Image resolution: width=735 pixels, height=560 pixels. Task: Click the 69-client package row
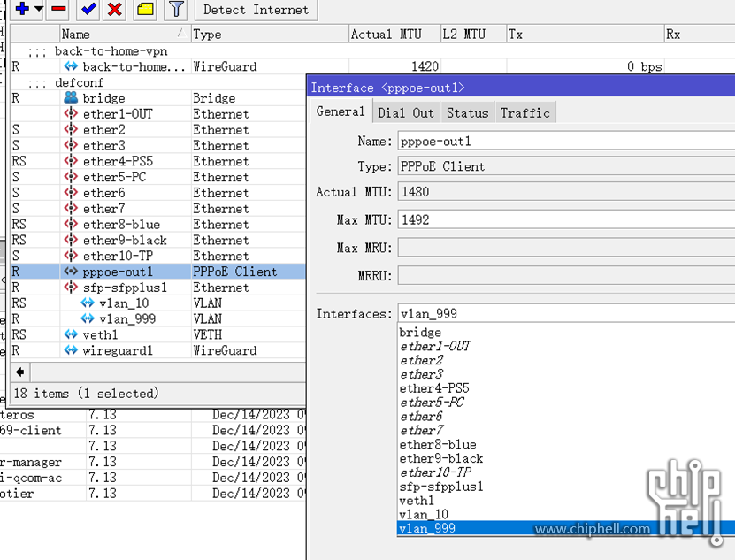coord(153,430)
